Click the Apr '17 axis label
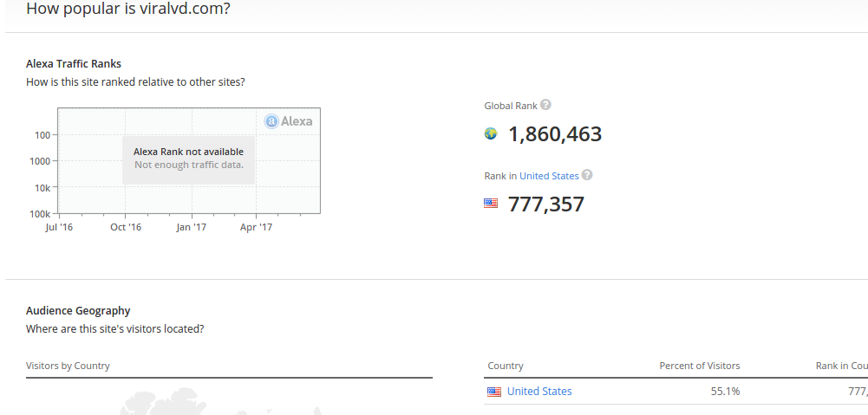Image resolution: width=868 pixels, height=415 pixels. [x=257, y=227]
